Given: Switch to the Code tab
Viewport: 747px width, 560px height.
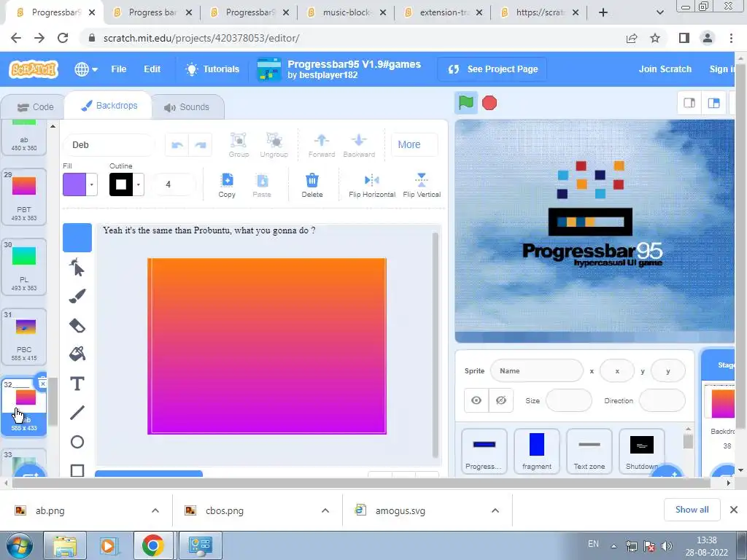Looking at the screenshot, I should pyautogui.click(x=35, y=107).
